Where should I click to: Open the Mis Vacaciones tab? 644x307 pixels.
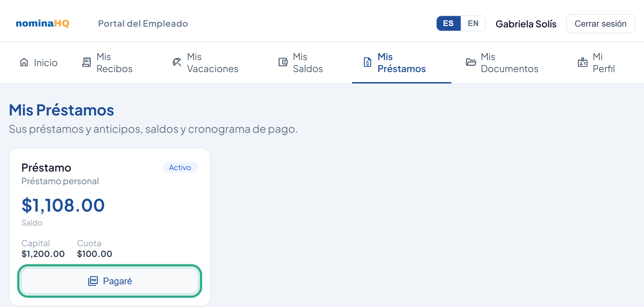pyautogui.click(x=206, y=63)
